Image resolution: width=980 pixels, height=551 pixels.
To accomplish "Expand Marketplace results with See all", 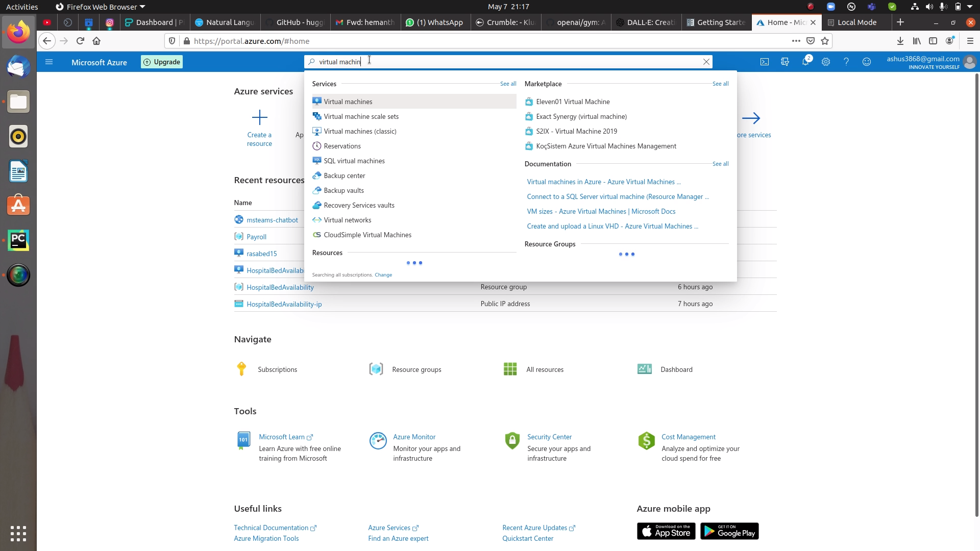I will click(720, 84).
